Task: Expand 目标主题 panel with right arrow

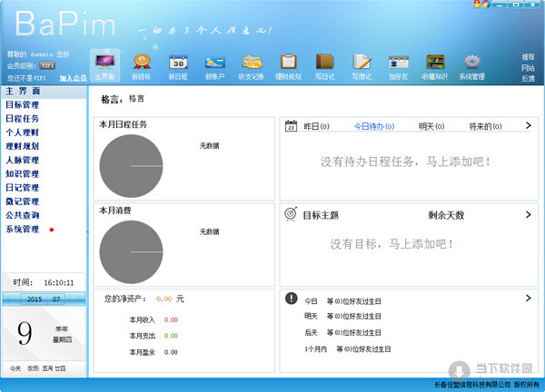Action: click(x=529, y=214)
